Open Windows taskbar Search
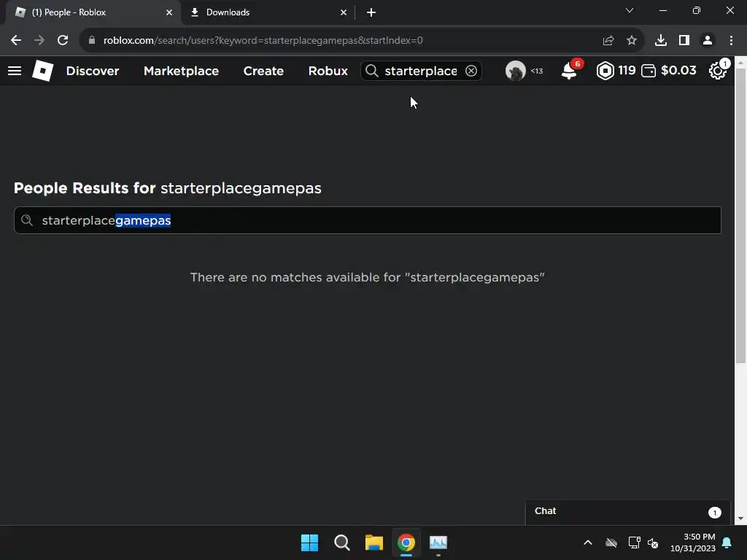 (342, 542)
